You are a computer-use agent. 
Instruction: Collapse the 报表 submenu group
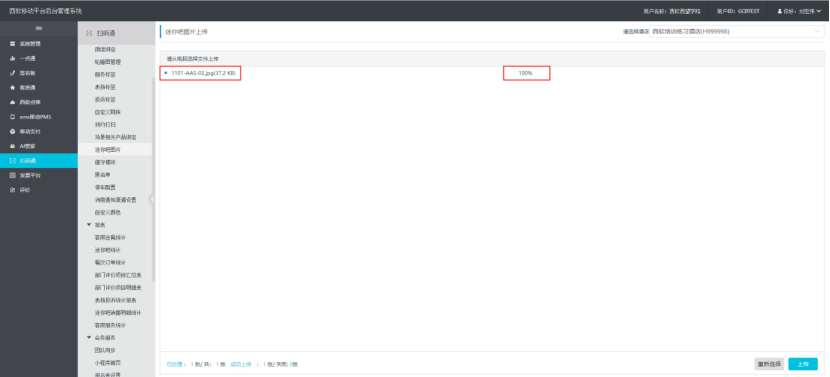coord(89,225)
